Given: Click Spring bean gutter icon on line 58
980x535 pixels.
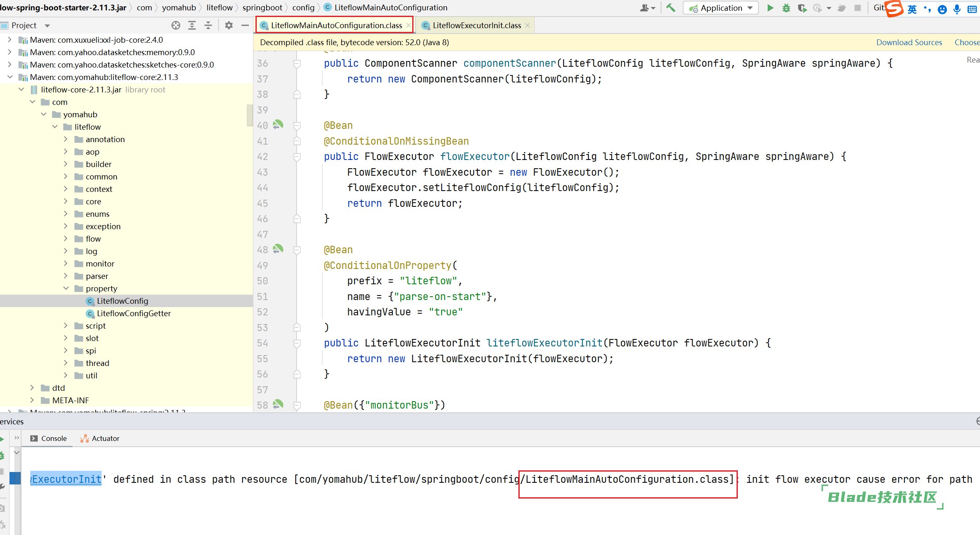Looking at the screenshot, I should coord(278,404).
